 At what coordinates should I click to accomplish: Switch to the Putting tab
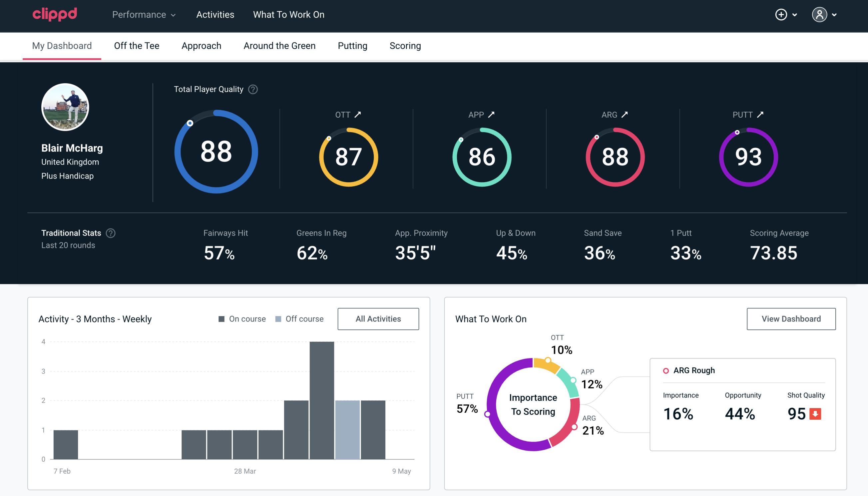point(352,45)
